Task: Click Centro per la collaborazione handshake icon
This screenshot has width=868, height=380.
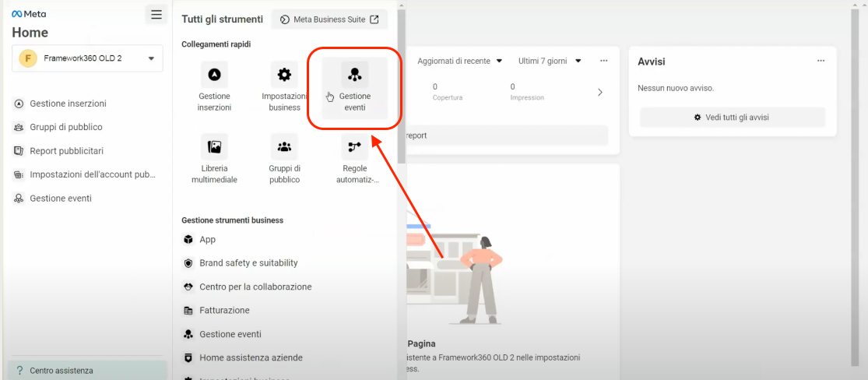Action: click(x=188, y=287)
